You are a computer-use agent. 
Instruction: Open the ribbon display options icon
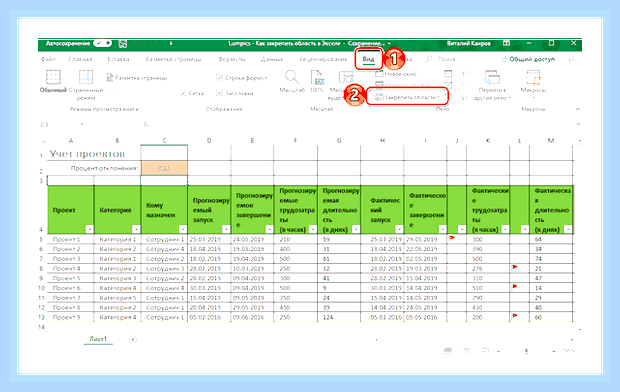tap(506, 43)
